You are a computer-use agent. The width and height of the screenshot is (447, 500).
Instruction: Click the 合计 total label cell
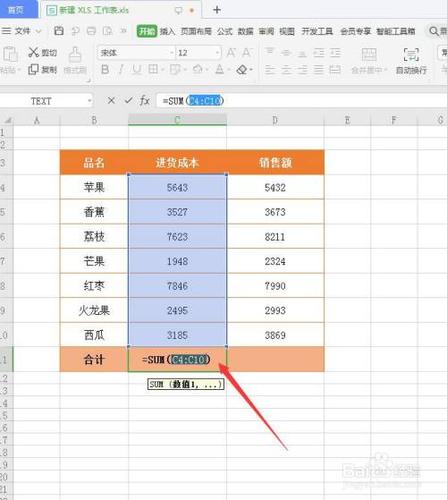94,359
